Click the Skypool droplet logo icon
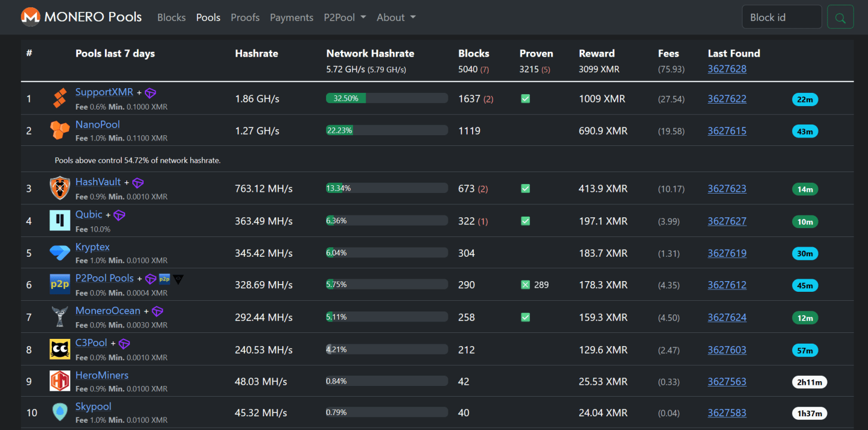 [60, 413]
